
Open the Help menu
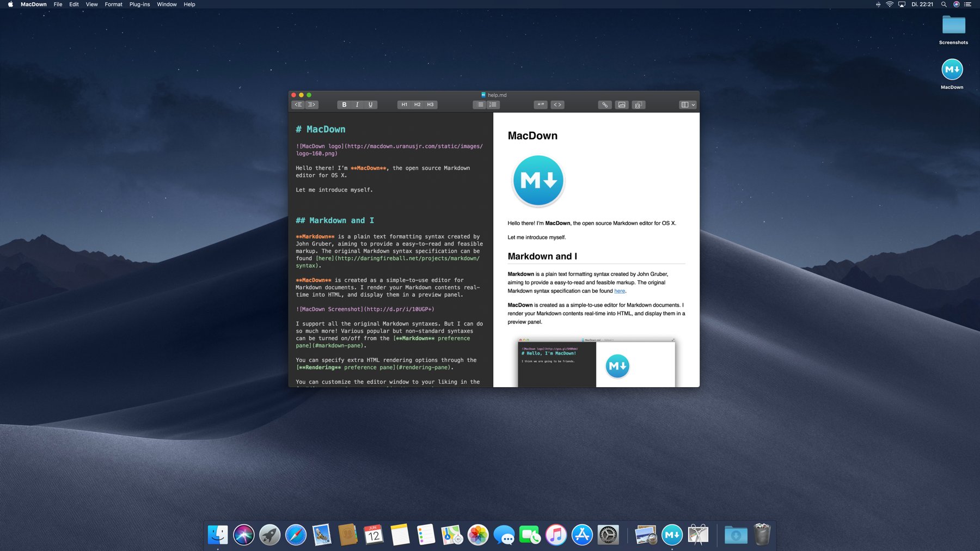tap(189, 4)
